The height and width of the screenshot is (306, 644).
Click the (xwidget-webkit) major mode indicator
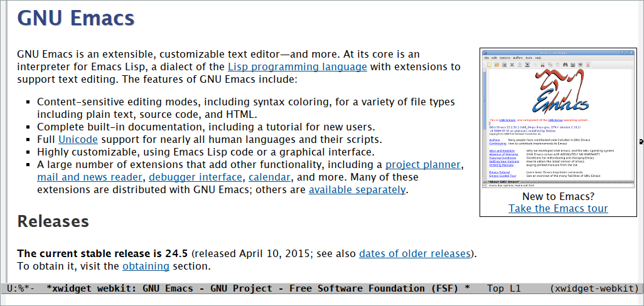click(594, 289)
